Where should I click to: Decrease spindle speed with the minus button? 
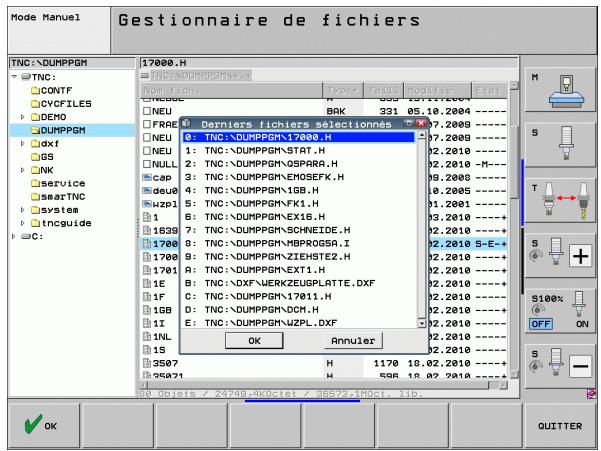(580, 366)
